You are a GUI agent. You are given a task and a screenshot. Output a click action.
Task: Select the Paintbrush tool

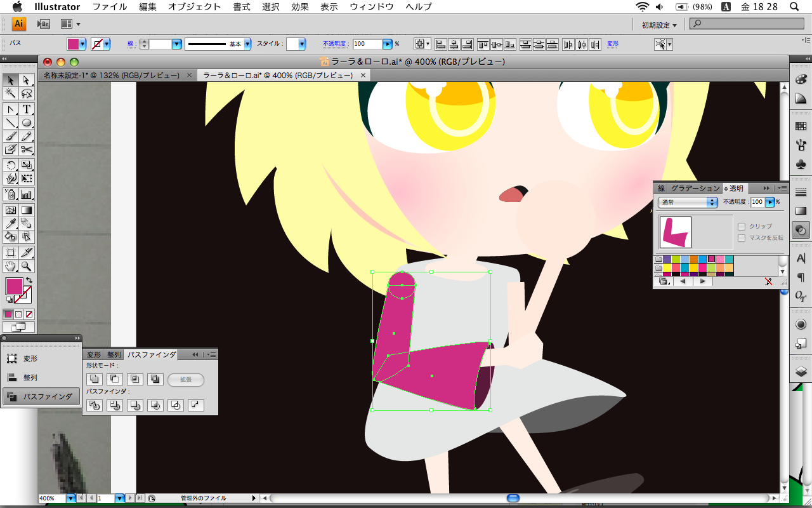(11, 137)
